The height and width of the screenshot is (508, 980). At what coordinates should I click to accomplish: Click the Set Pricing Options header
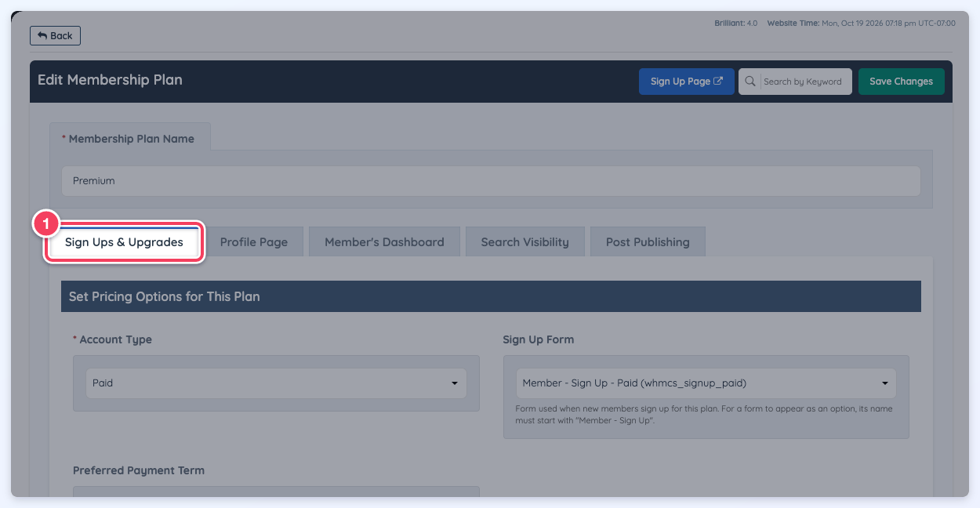(x=491, y=296)
